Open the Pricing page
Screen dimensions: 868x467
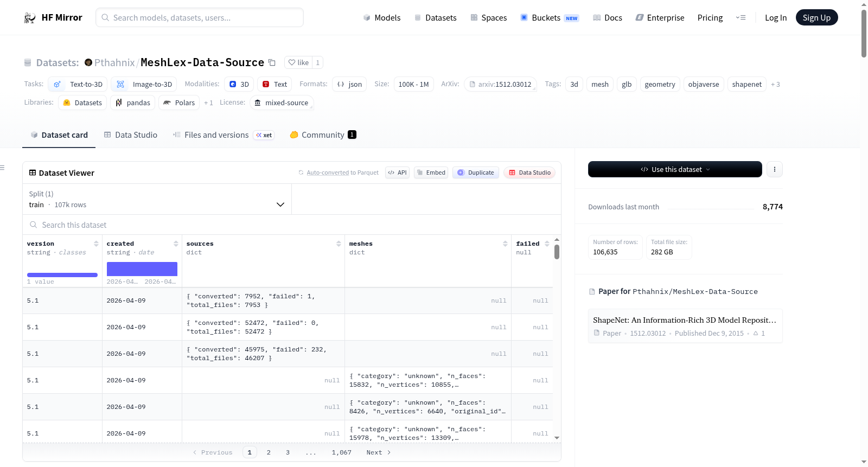point(710,18)
